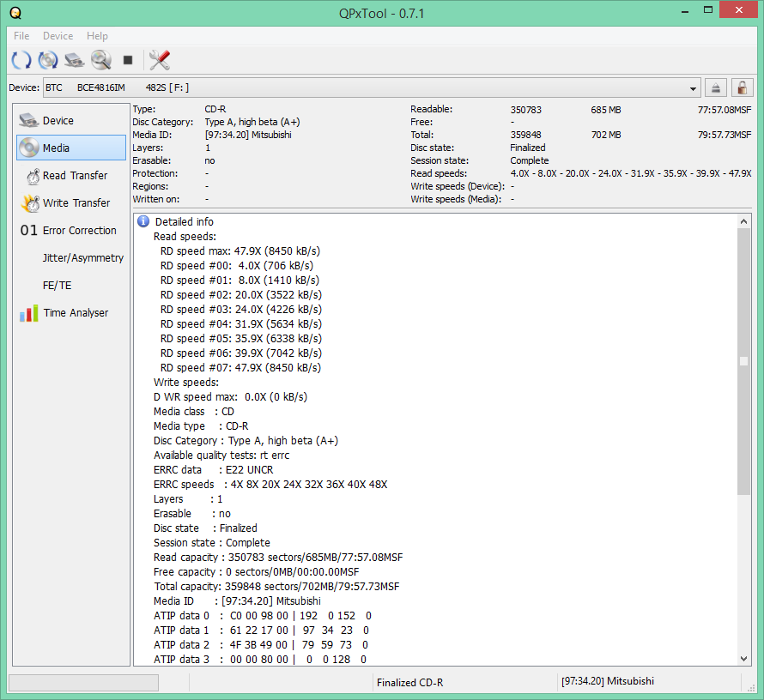
Task: Switch to the FE/TE tab
Action: coord(57,286)
